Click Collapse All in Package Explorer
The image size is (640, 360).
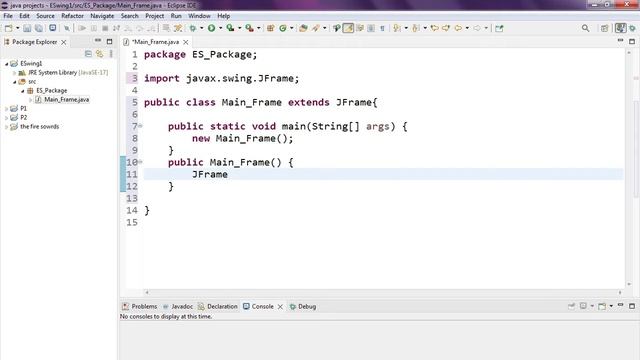pos(88,53)
